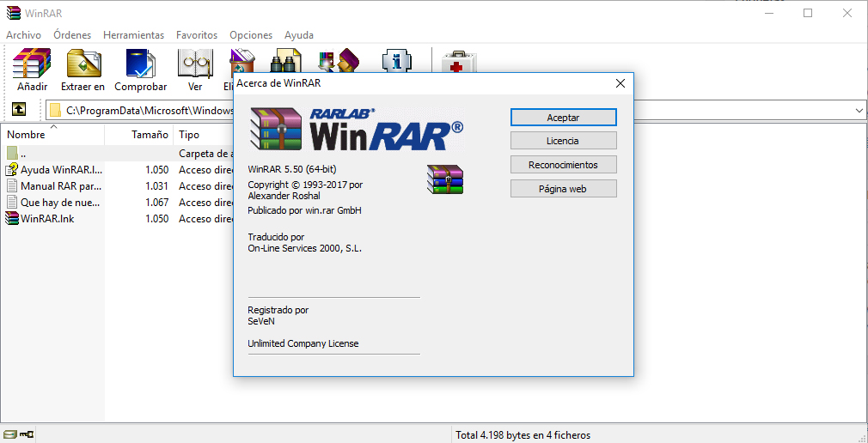The image size is (868, 443).
Task: Click the key password icon in status bar
Action: coord(26,434)
